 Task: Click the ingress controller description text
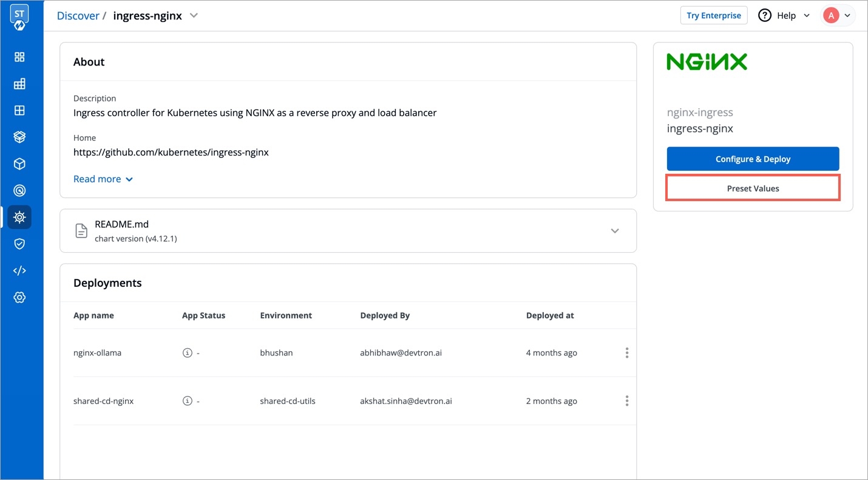pos(255,113)
